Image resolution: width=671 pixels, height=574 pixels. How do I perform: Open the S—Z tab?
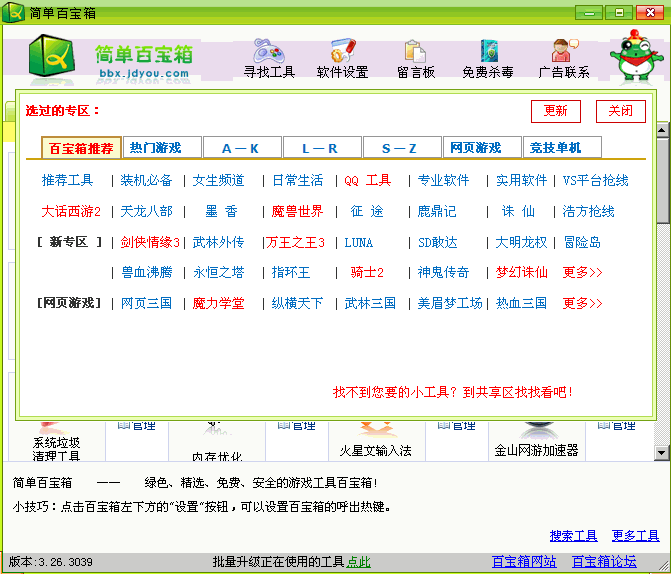coord(402,148)
